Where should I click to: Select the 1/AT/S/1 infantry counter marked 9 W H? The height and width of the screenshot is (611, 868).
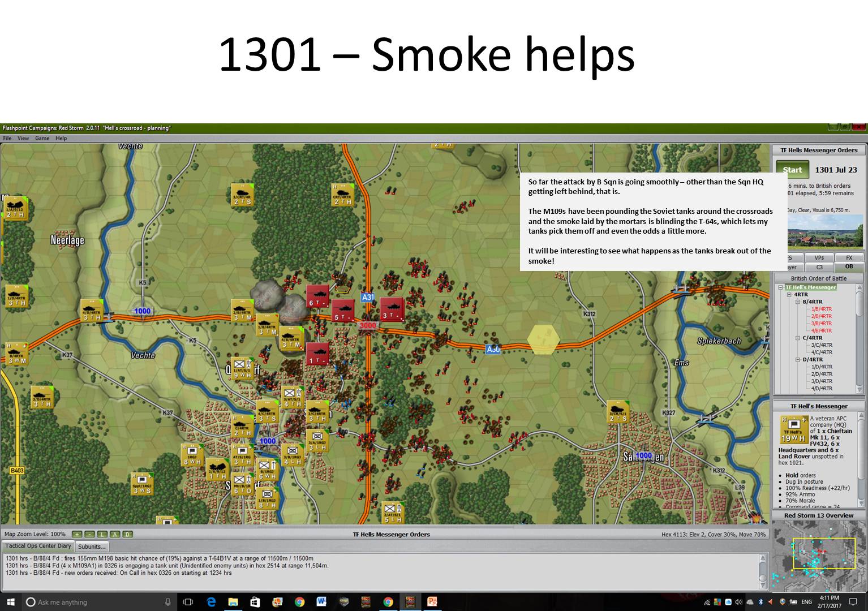[x=243, y=368]
